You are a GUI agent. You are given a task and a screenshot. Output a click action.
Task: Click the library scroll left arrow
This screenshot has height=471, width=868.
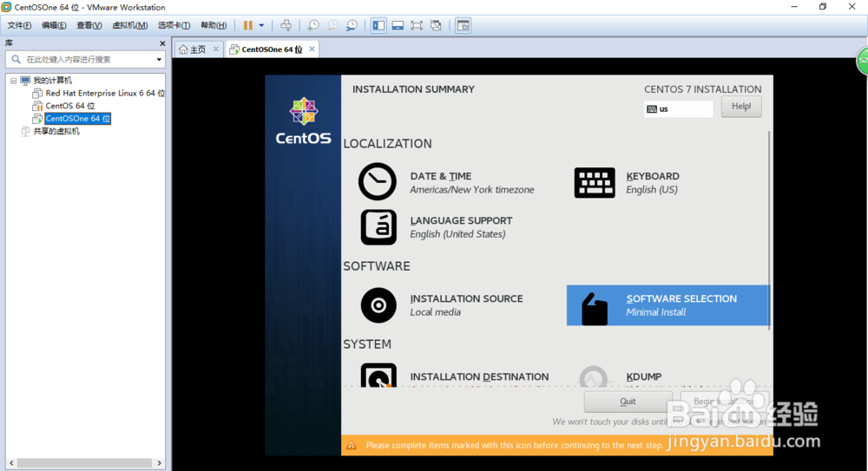(11, 462)
